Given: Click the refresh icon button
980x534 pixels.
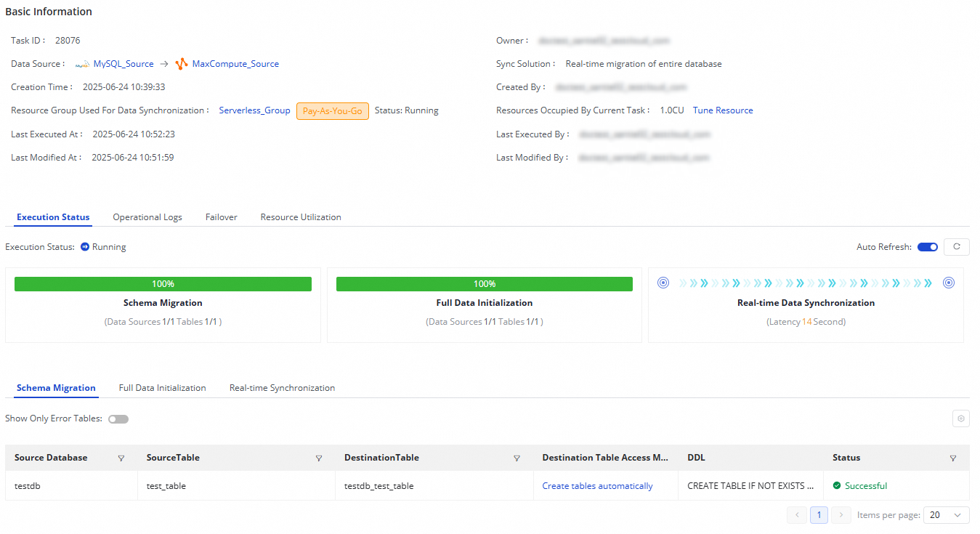Looking at the screenshot, I should (956, 247).
